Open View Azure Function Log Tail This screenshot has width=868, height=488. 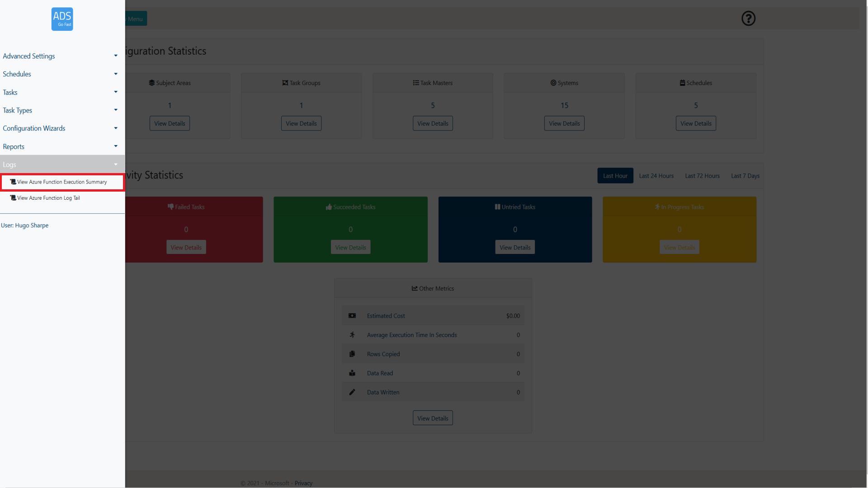click(x=48, y=198)
